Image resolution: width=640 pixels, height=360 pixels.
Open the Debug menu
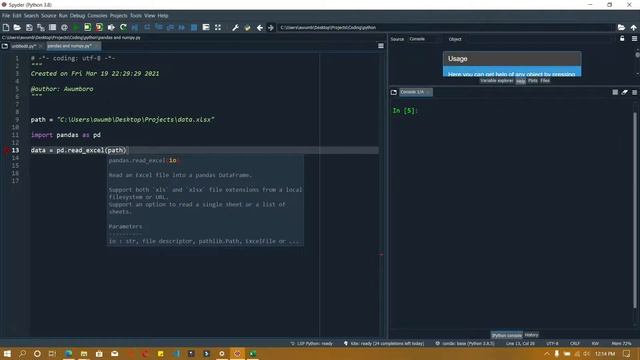point(77,16)
